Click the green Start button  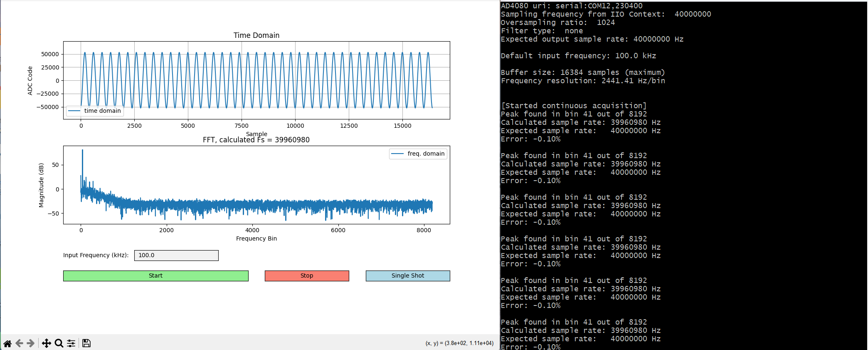[x=156, y=276]
